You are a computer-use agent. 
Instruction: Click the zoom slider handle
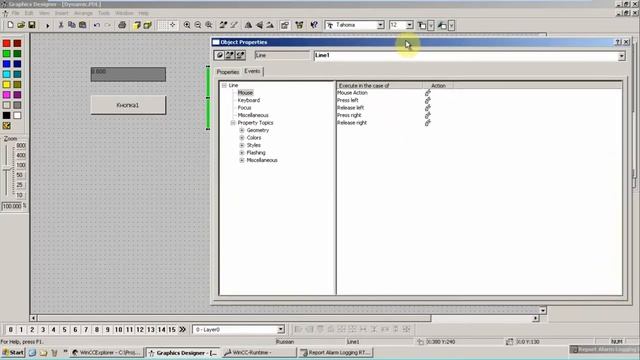click(7, 169)
